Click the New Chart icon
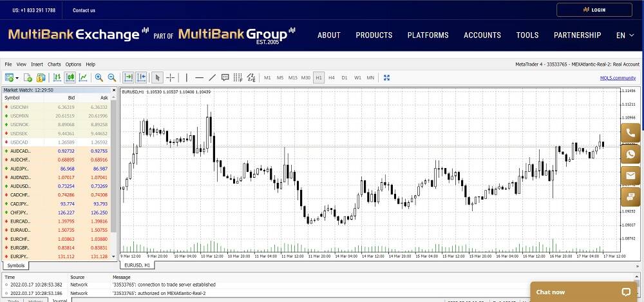The height and width of the screenshot is (302, 644). click(9, 77)
